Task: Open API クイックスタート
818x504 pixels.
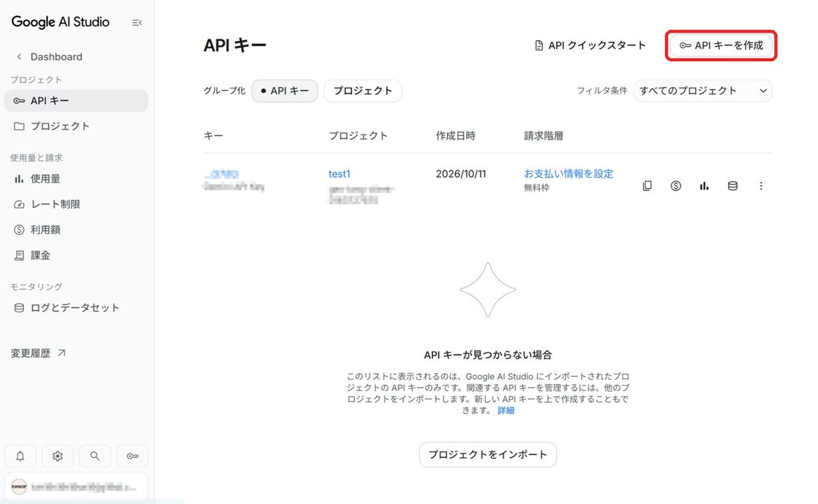Action: 590,45
